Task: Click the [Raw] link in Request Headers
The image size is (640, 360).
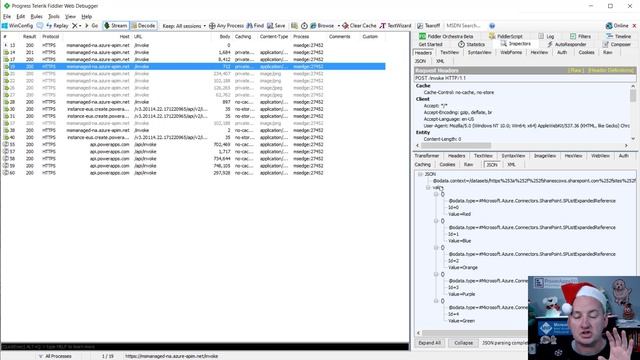Action: tap(575, 70)
